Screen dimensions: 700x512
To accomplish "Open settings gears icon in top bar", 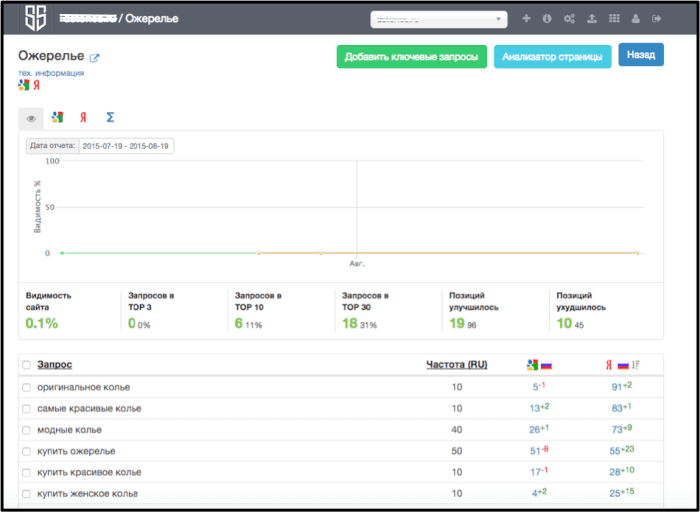I will tap(569, 18).
